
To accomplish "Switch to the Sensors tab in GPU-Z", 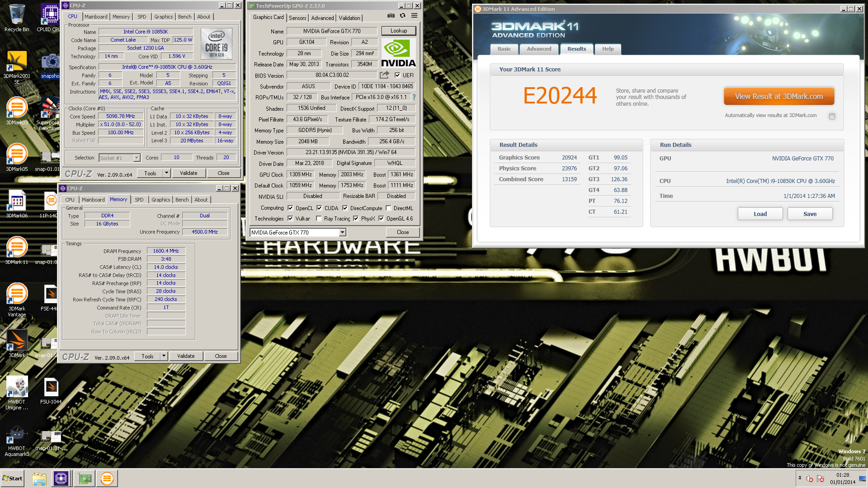I will tap(297, 18).
